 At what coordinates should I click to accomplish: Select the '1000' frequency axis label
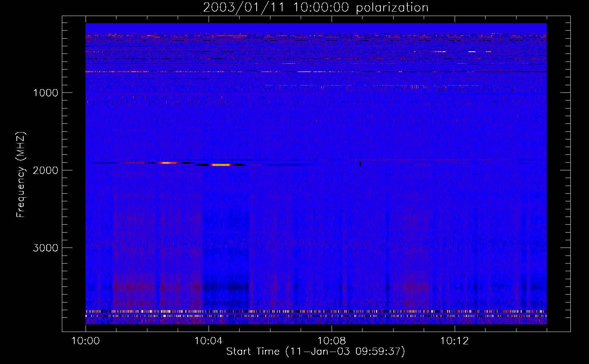(46, 93)
